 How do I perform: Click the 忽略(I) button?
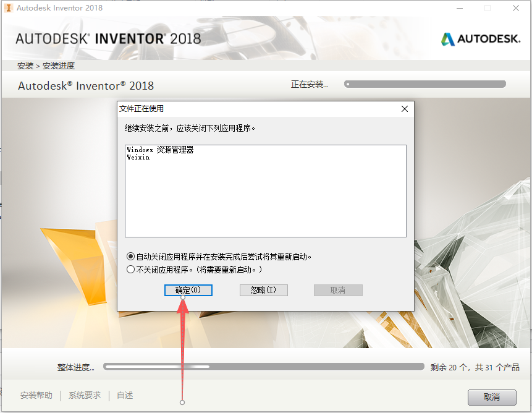point(263,290)
